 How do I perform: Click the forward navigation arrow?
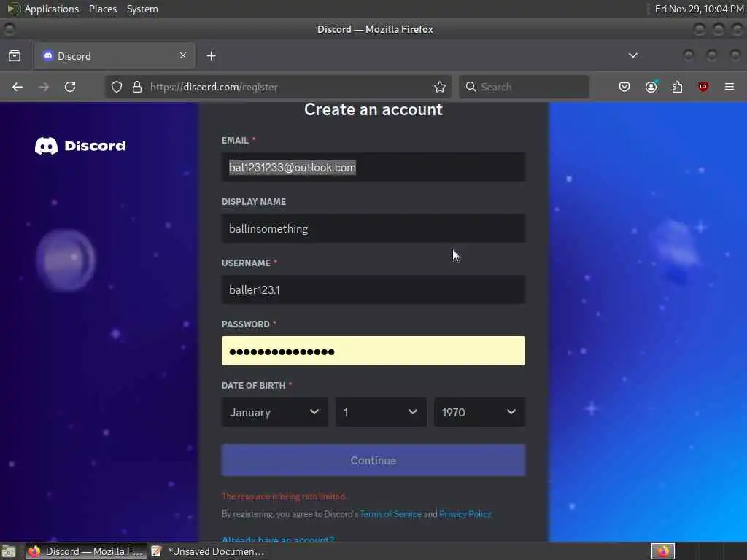(43, 87)
